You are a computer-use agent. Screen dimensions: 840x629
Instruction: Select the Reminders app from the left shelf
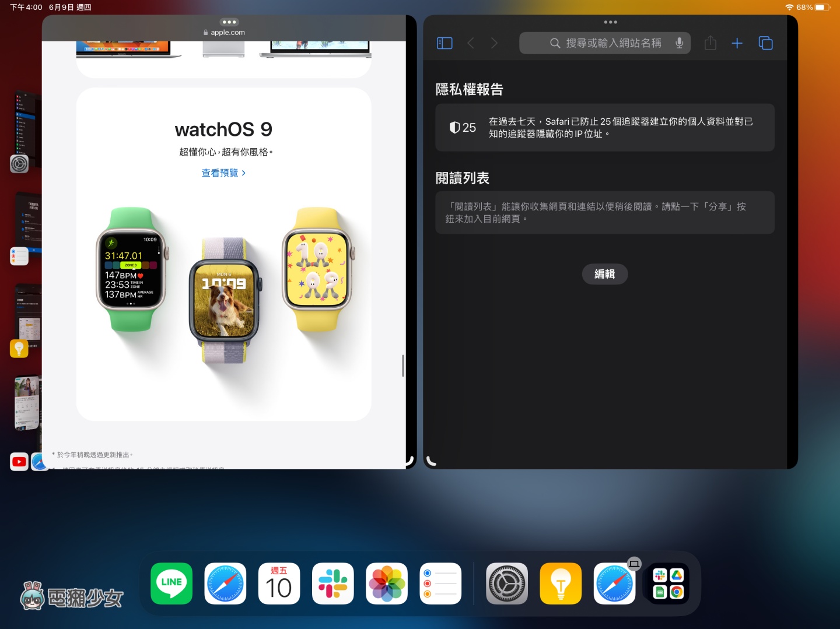19,256
